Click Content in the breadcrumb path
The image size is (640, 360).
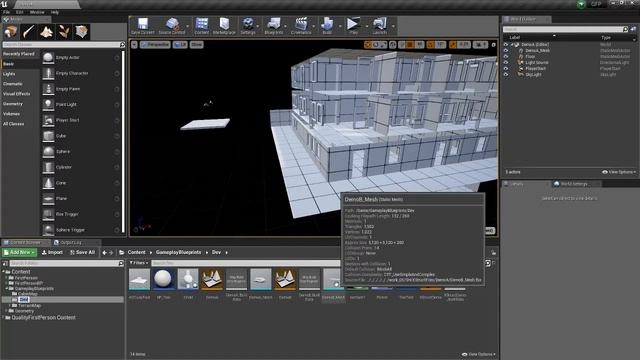136,253
